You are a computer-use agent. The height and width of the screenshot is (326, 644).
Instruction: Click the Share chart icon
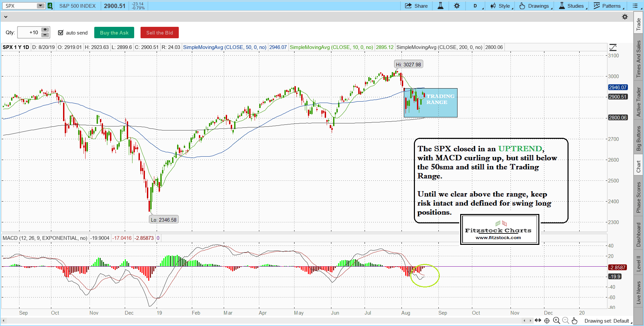(416, 6)
